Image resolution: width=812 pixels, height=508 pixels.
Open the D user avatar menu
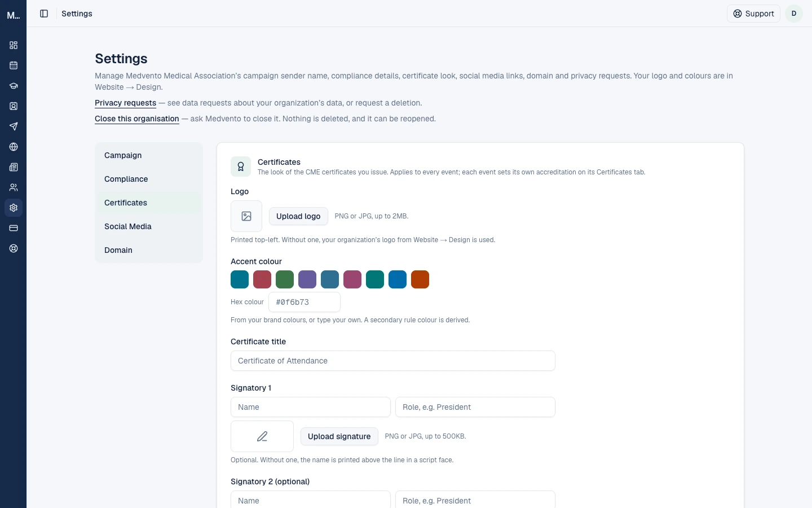794,14
